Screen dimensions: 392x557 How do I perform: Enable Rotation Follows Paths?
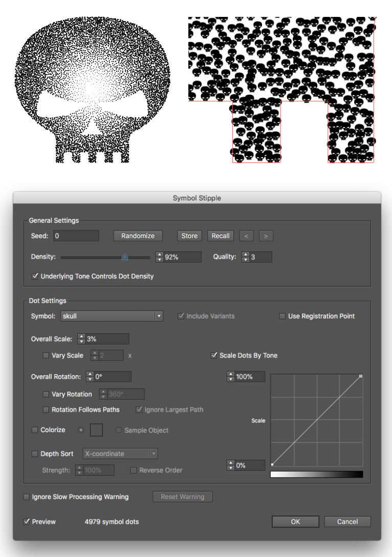(46, 410)
